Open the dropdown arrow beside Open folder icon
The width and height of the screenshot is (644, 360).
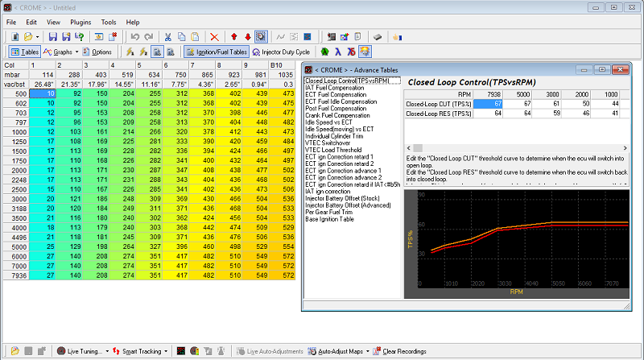37,37
